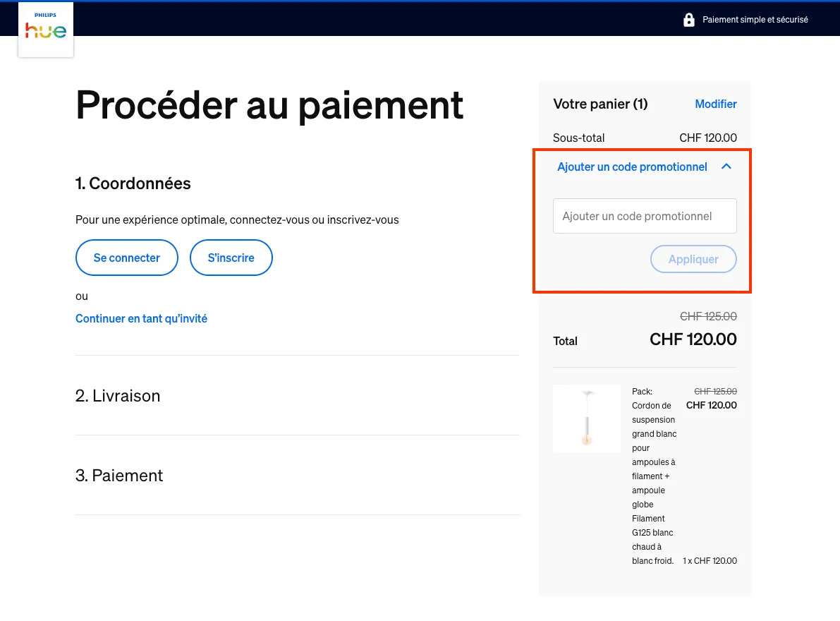Click 'Paiement simple et sécurisé' in the header
The width and height of the screenshot is (840, 621).
click(755, 19)
